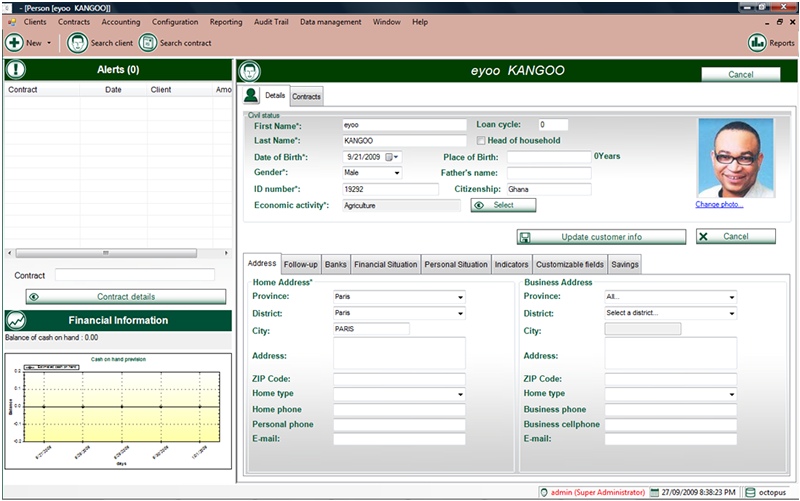The width and height of the screenshot is (800, 501).
Task: Click the Financial Information chart icon
Action: click(17, 320)
